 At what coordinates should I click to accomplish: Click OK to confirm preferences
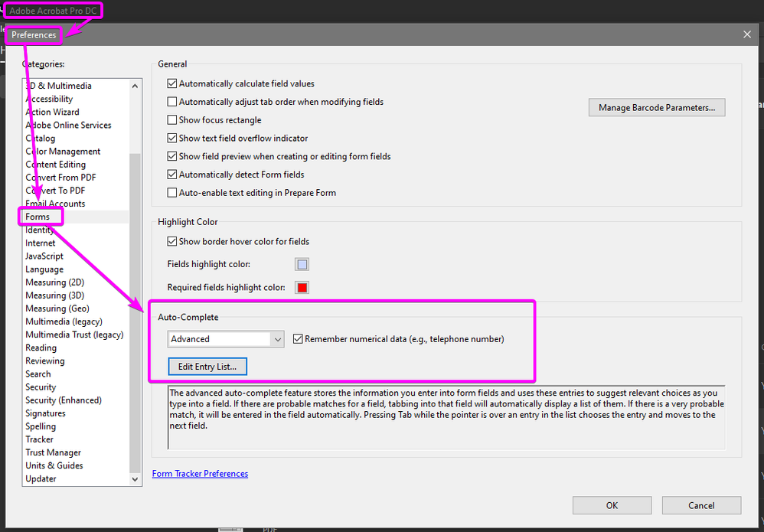612,506
